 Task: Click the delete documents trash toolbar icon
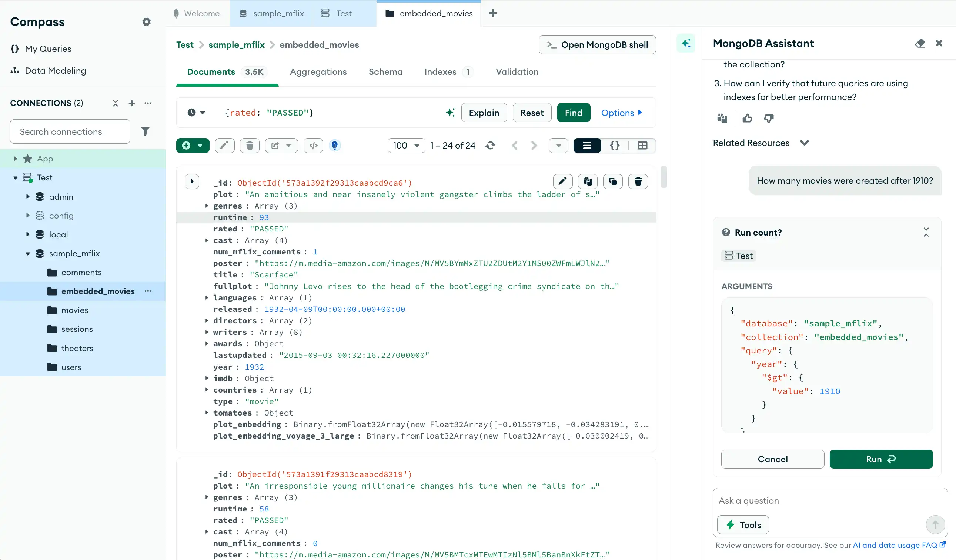(x=249, y=145)
